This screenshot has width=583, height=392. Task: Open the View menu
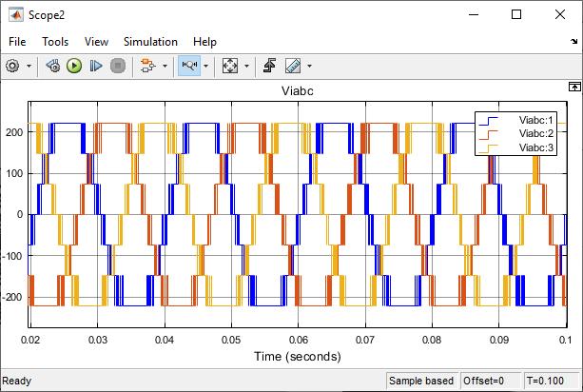(x=96, y=42)
